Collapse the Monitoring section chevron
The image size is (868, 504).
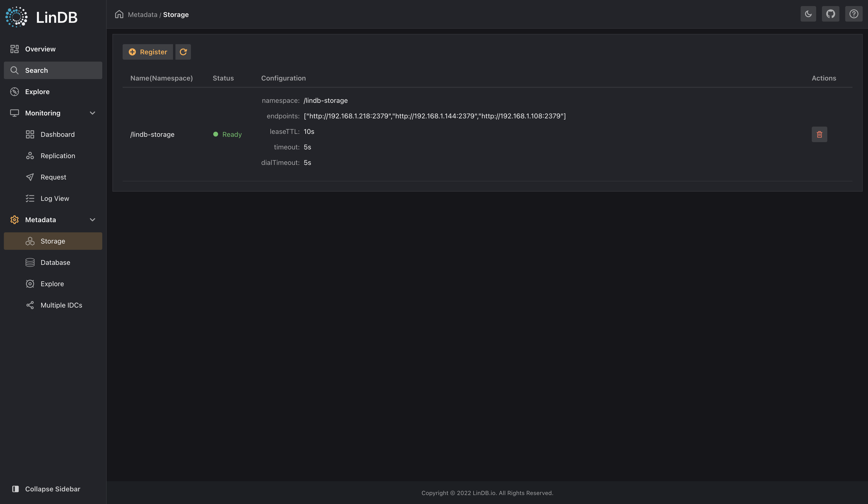coord(92,113)
